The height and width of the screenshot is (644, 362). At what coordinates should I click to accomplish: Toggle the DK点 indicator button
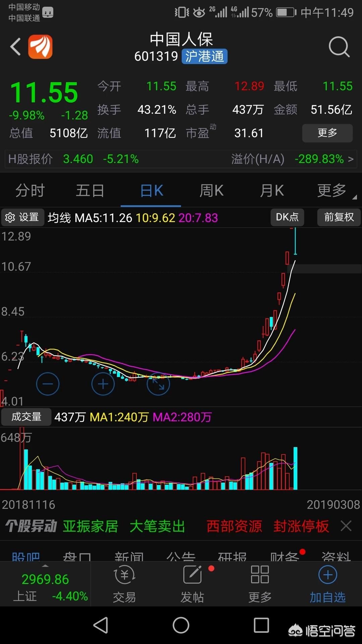(287, 217)
